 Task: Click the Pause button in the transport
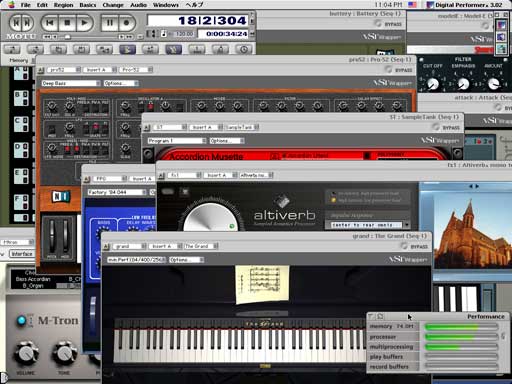click(109, 23)
